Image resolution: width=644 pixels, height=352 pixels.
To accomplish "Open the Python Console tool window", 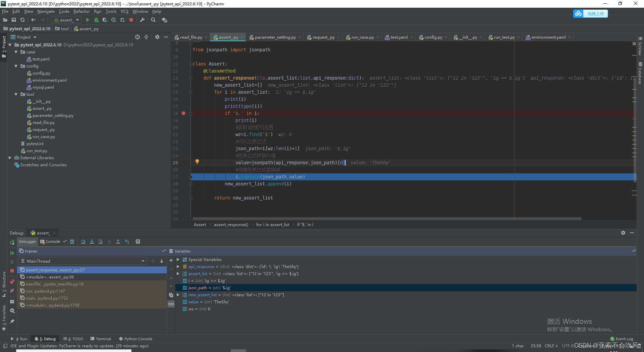I will pyautogui.click(x=135, y=339).
